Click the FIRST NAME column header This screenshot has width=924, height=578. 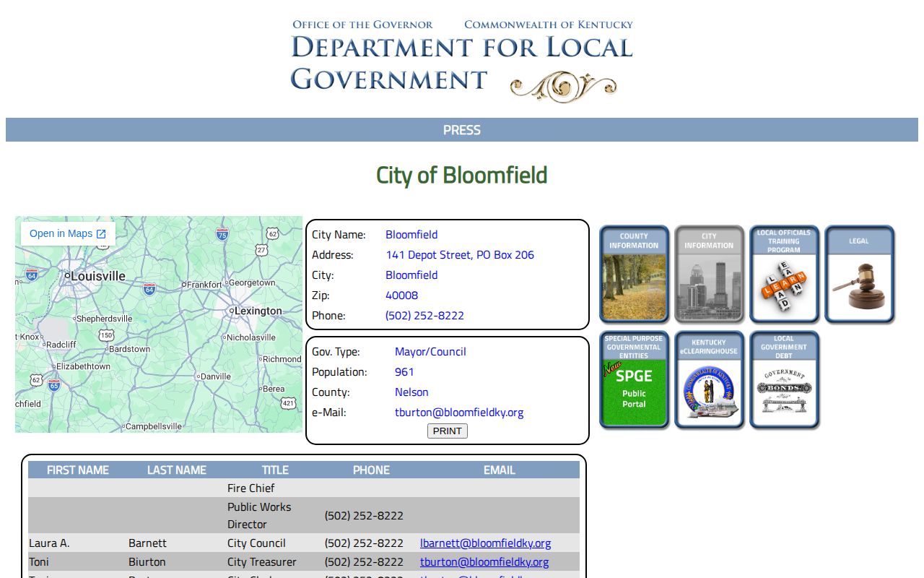click(x=78, y=470)
